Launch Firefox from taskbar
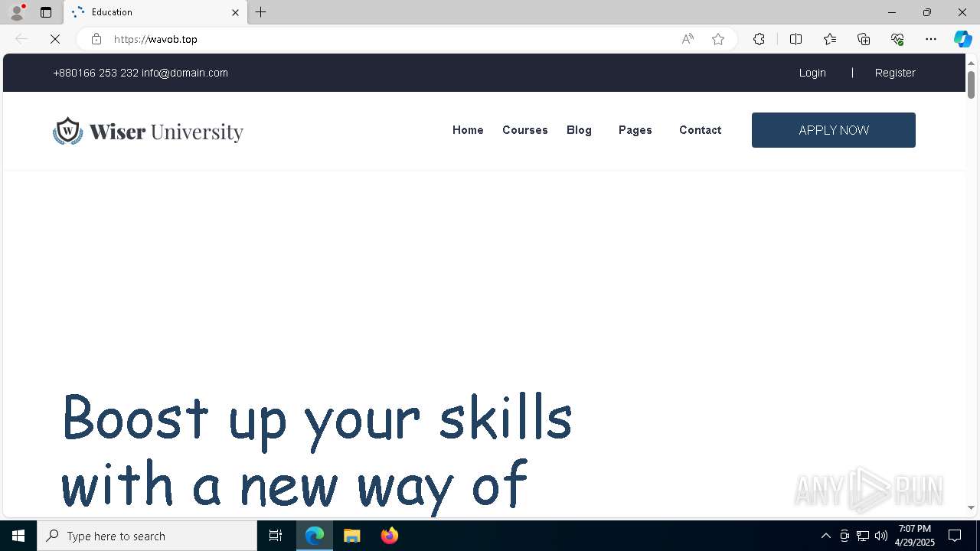Image resolution: width=980 pixels, height=551 pixels. [x=390, y=536]
